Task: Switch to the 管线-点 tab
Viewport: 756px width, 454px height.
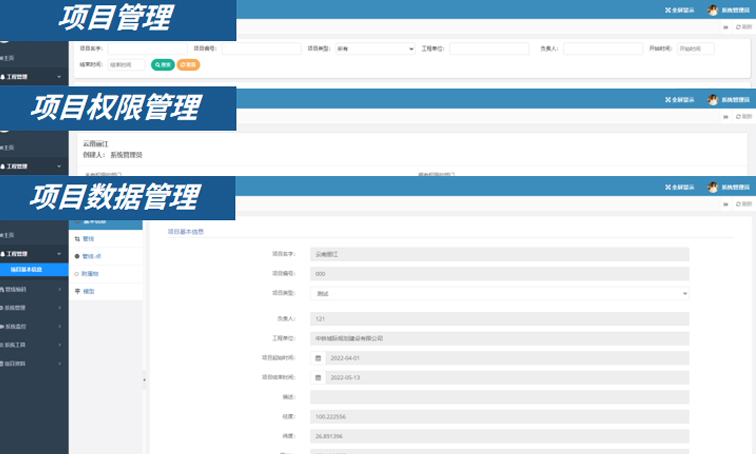Action: point(106,256)
